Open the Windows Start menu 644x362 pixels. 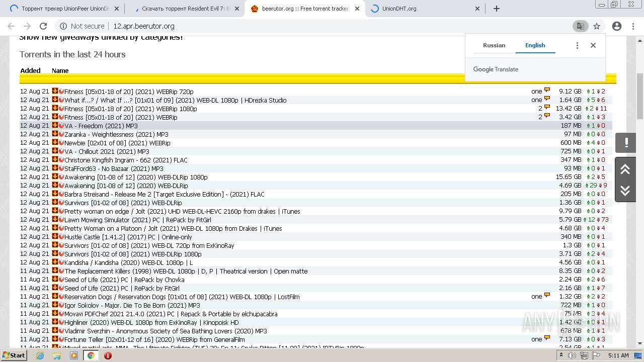pos(14,355)
